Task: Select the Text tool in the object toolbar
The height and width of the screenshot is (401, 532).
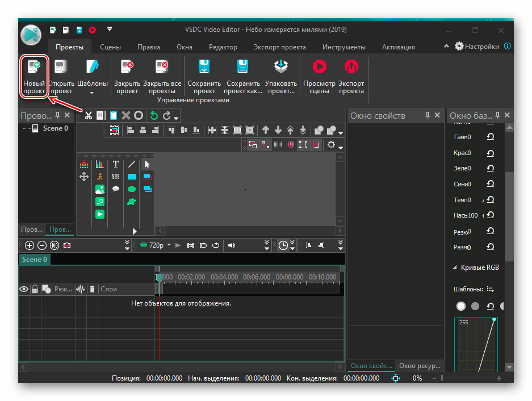Action: (x=116, y=164)
